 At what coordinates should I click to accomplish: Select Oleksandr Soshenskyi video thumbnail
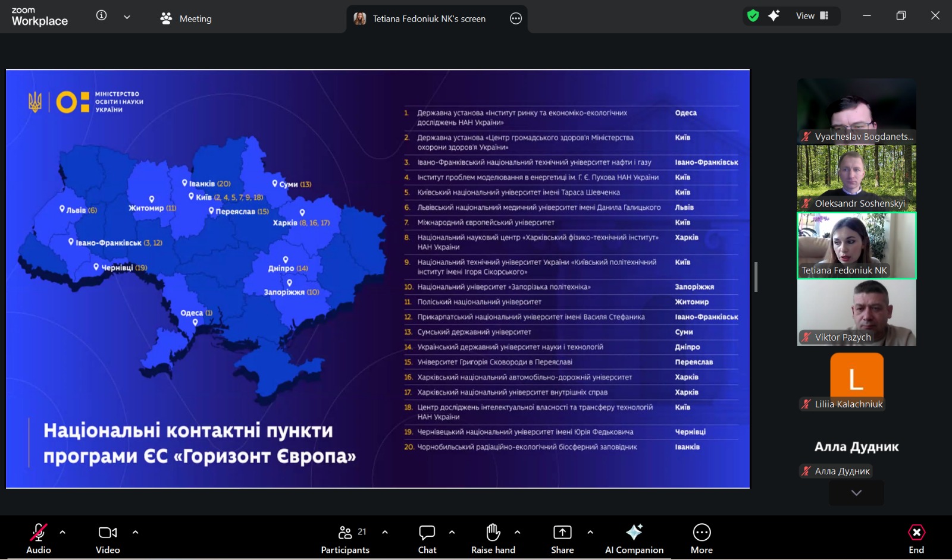tap(857, 178)
